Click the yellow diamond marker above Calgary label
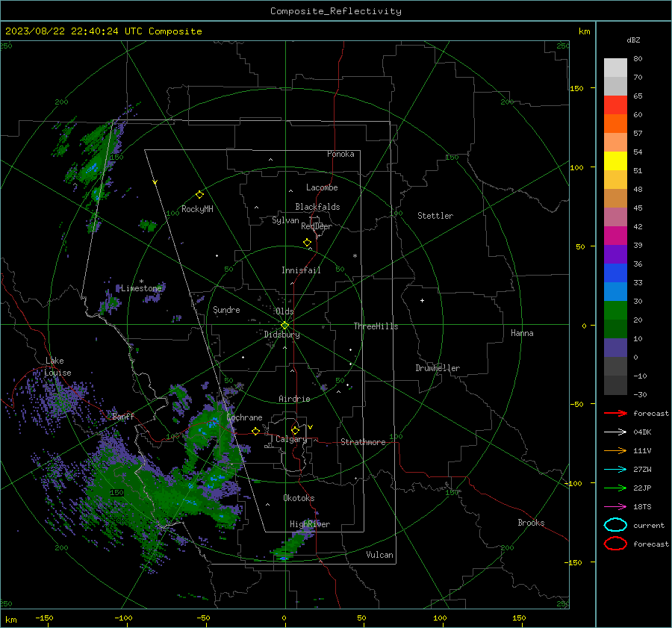This screenshot has width=672, height=628. (295, 430)
